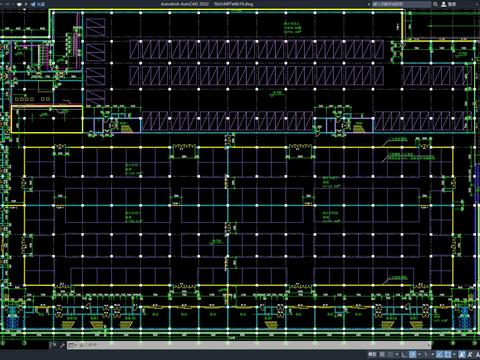Screen dimensions: 480x360
Task: Toggle isometric drafting icon
Action: (425, 354)
